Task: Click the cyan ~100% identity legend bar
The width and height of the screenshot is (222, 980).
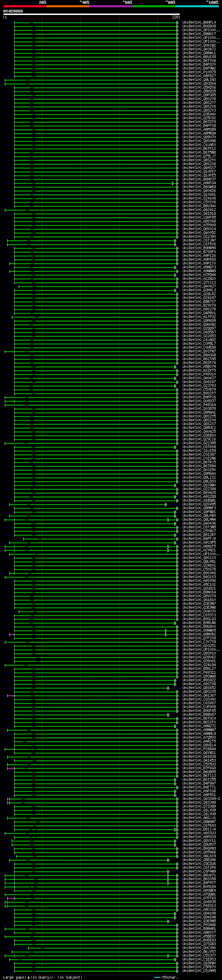Action: coord(197,6)
